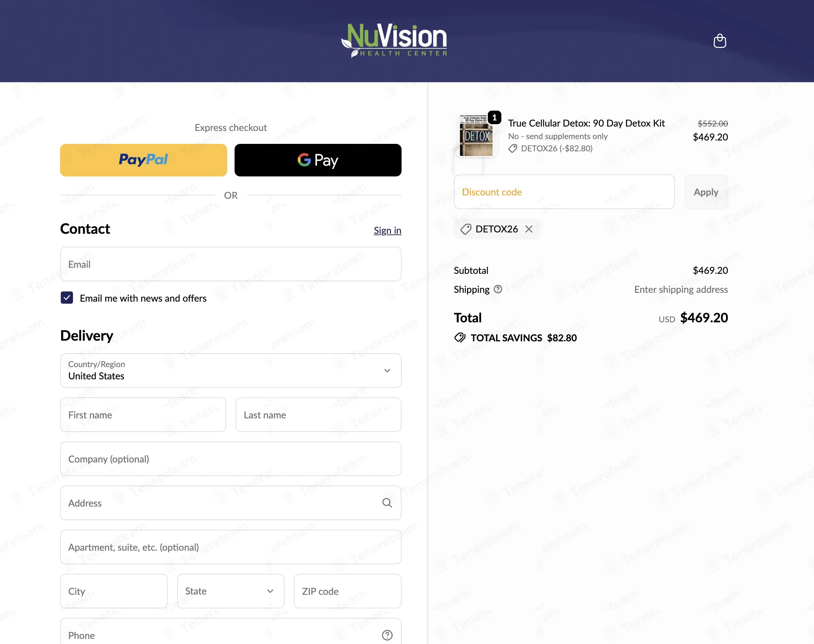Click the product discount tag icon
814x644 pixels.
[513, 149]
